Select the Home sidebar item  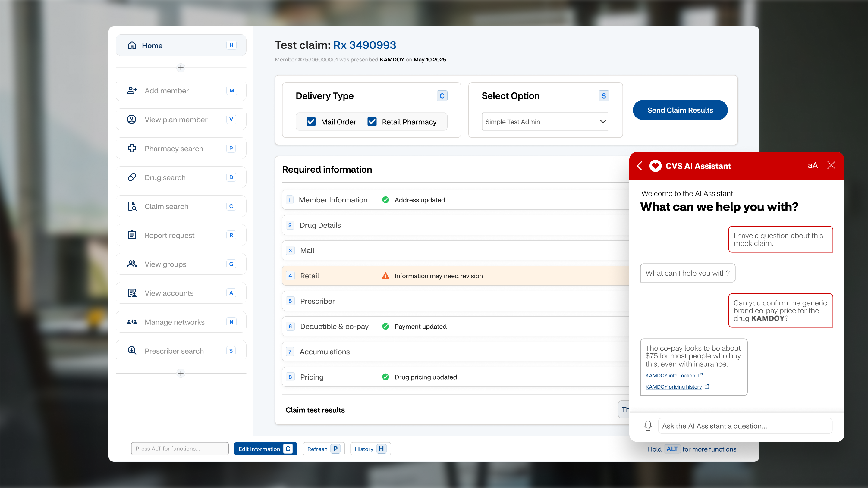[x=181, y=45]
